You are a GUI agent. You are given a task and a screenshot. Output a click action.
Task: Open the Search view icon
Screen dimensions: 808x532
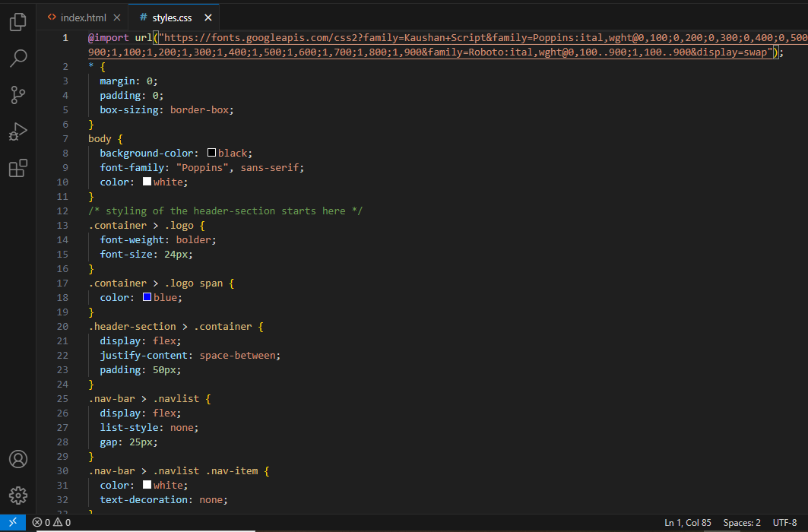click(18, 59)
